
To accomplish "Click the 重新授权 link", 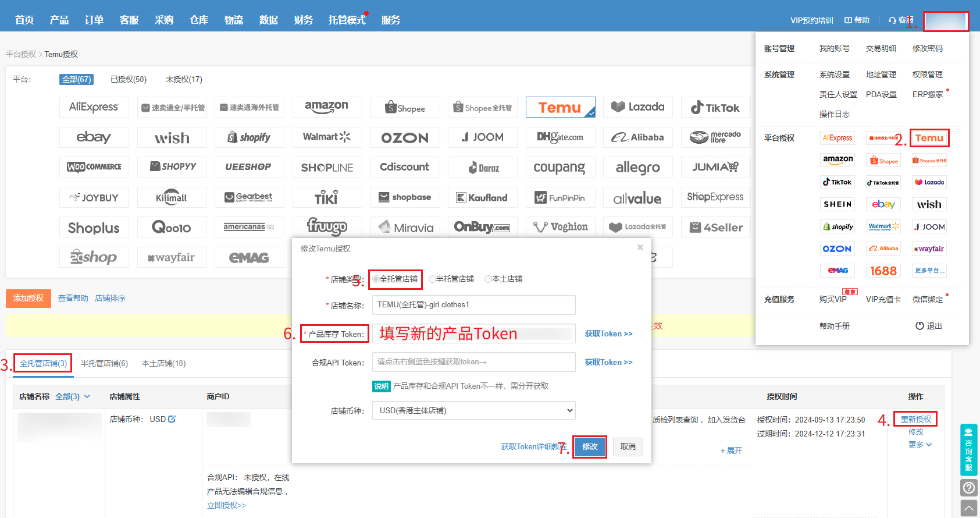I will click(916, 419).
